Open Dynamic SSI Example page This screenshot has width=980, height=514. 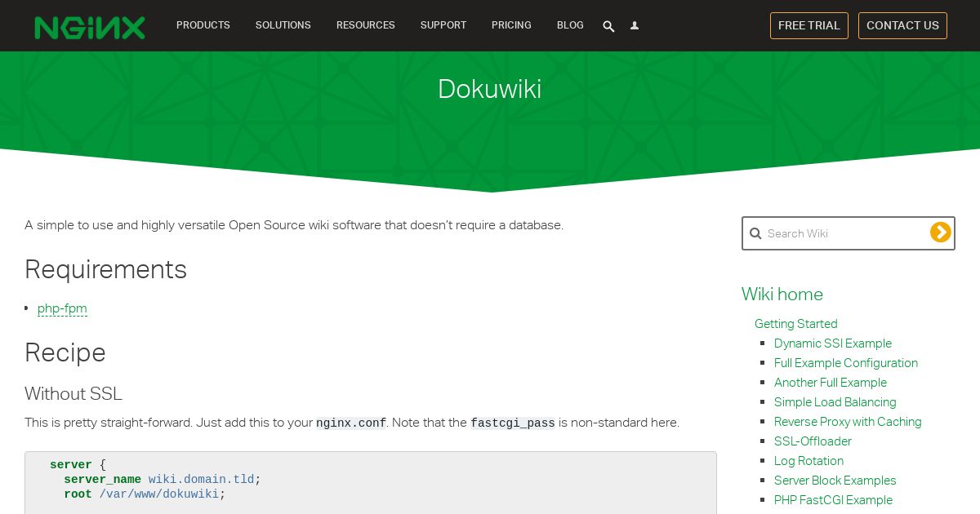[x=833, y=343]
